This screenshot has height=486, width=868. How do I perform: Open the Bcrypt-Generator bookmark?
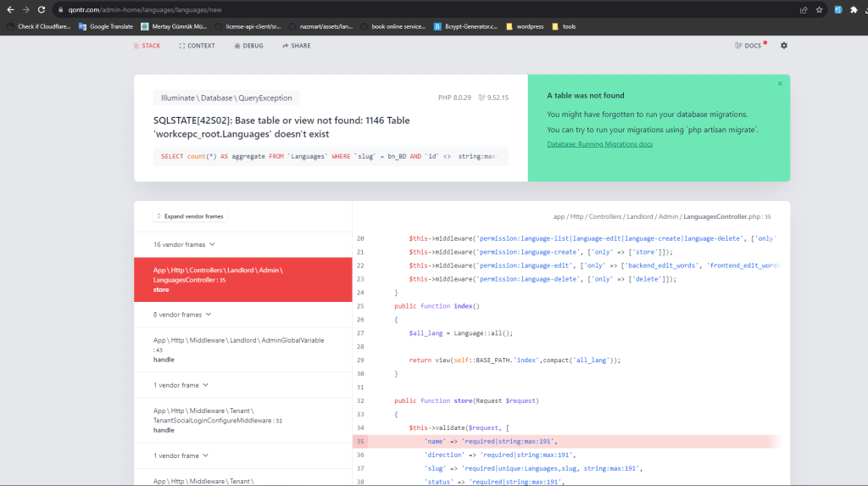click(x=465, y=26)
